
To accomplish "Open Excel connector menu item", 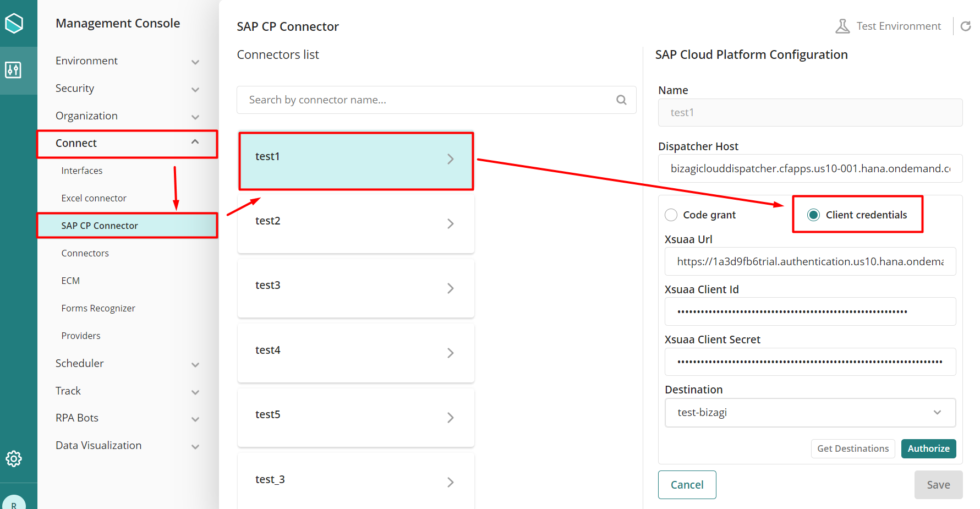I will tap(94, 198).
